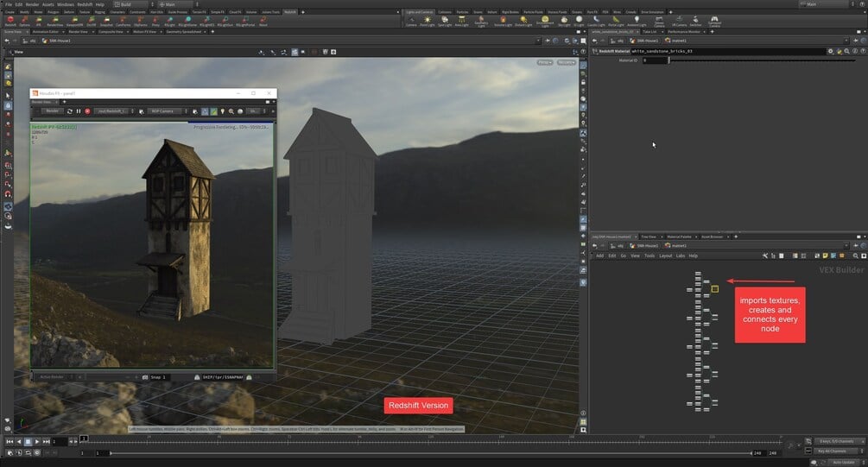Create a VR Camera from the shelf
The height and width of the screenshot is (467, 868).
pos(679,21)
